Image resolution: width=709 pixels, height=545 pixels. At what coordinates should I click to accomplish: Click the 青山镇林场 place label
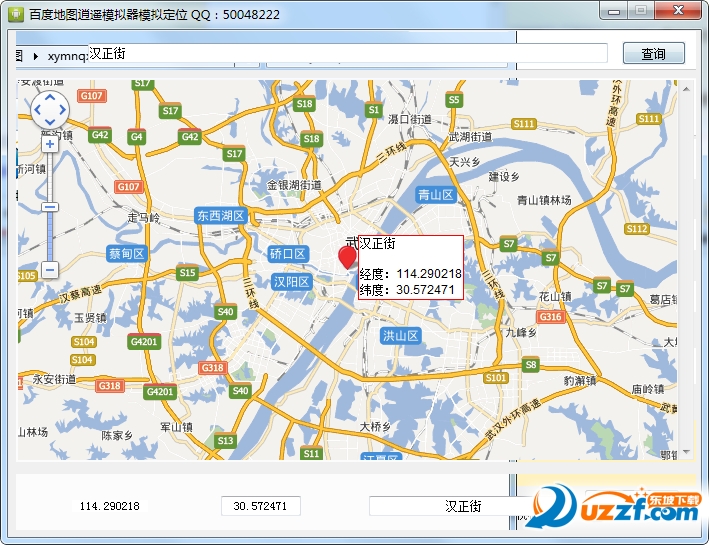point(544,200)
